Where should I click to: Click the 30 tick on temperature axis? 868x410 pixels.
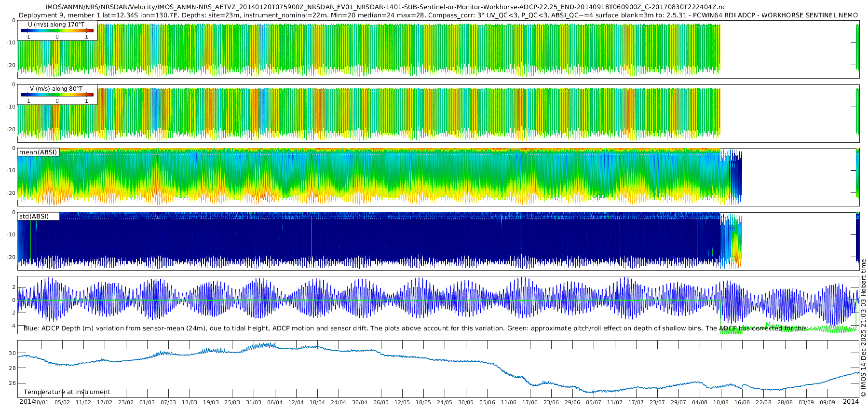(x=12, y=353)
